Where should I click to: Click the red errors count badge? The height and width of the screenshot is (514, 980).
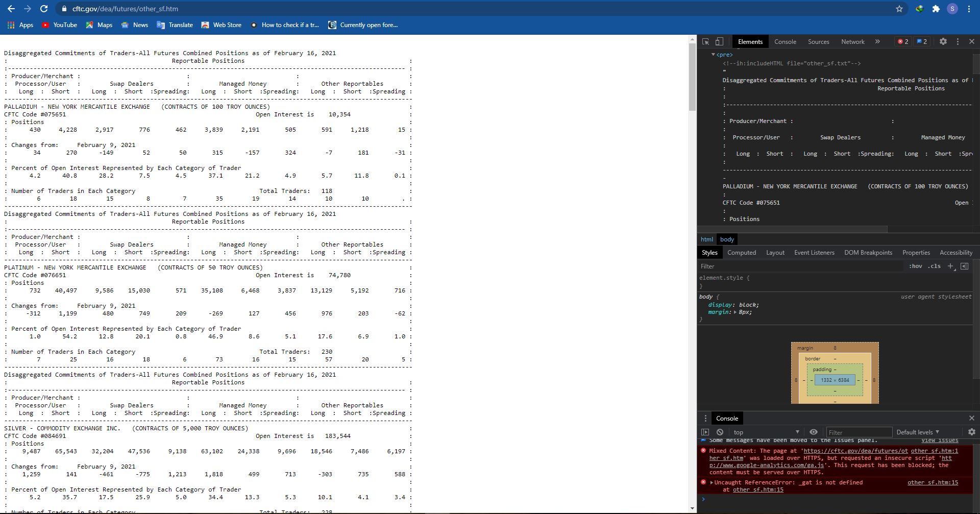[x=903, y=42]
